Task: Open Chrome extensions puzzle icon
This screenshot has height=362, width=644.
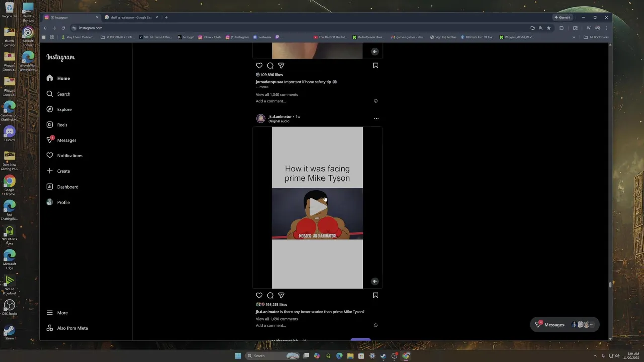Action: coord(561,28)
